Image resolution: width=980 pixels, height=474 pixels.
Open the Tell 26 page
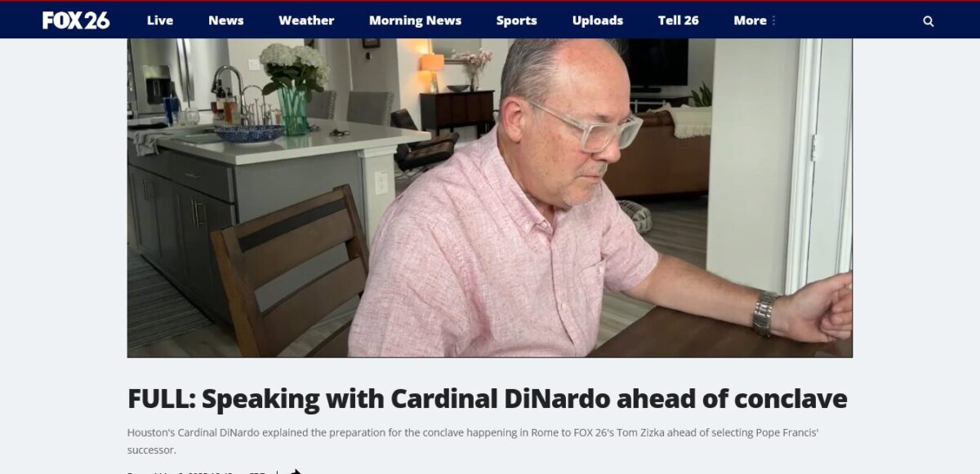[x=679, y=20]
